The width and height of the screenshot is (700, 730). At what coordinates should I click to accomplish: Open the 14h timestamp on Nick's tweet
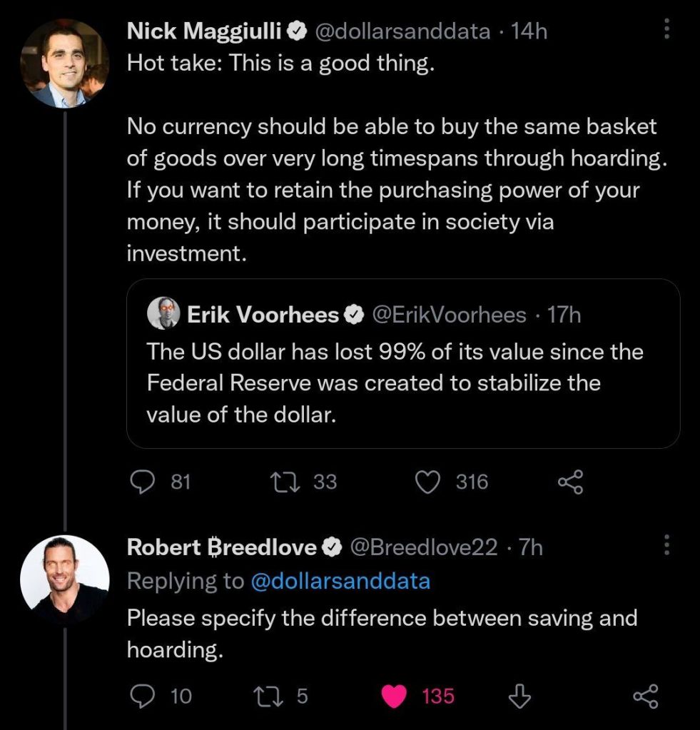point(529,31)
